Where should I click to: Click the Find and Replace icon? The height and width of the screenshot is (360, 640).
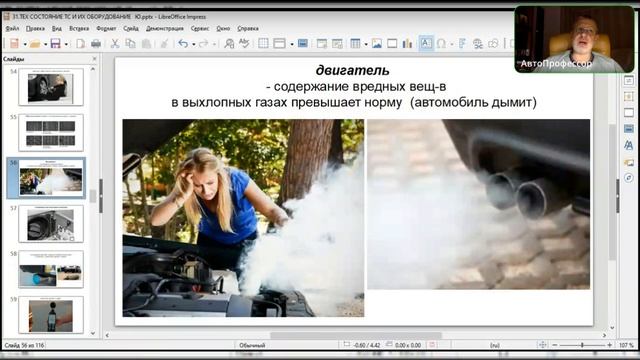coord(229,43)
